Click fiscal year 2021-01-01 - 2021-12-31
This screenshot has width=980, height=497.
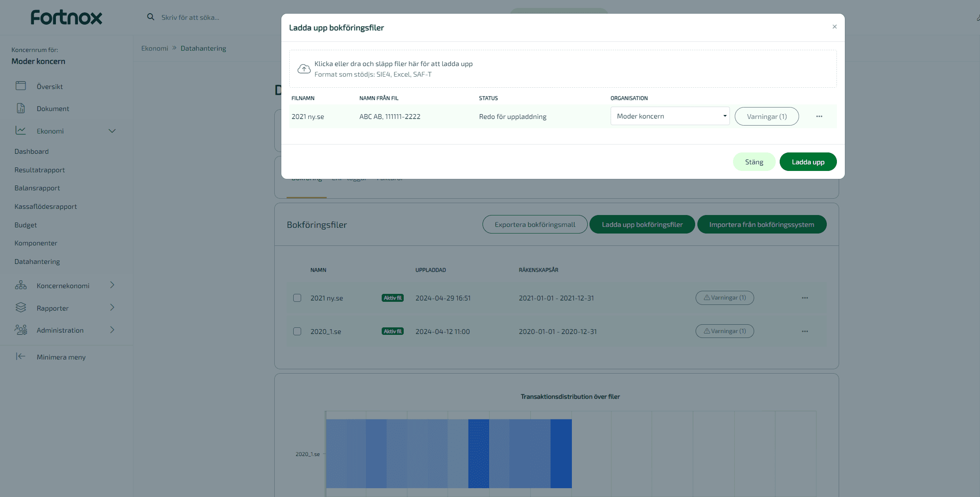[556, 298]
